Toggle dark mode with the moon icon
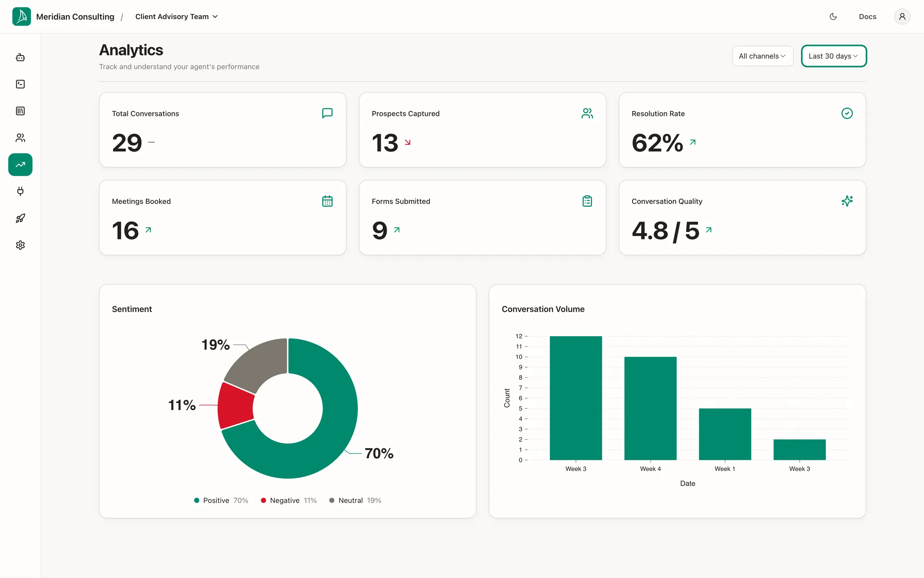This screenshot has width=924, height=578. [833, 17]
